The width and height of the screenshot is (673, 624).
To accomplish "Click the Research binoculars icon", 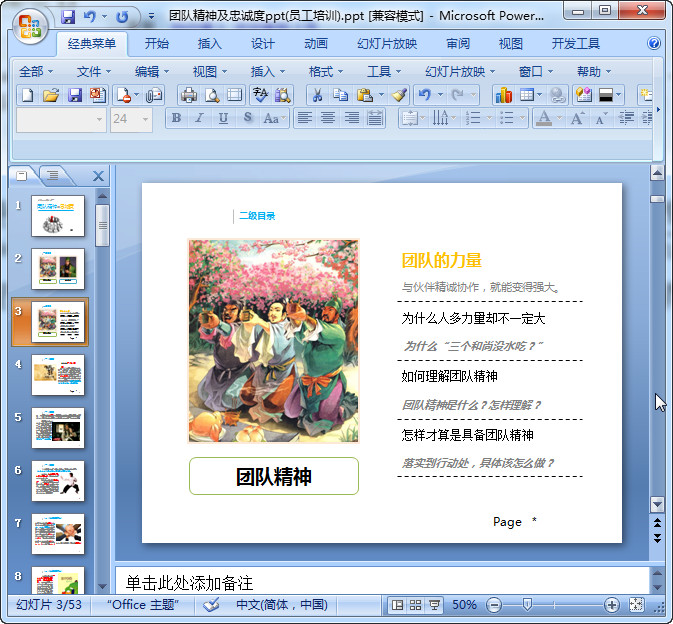I will tap(283, 95).
